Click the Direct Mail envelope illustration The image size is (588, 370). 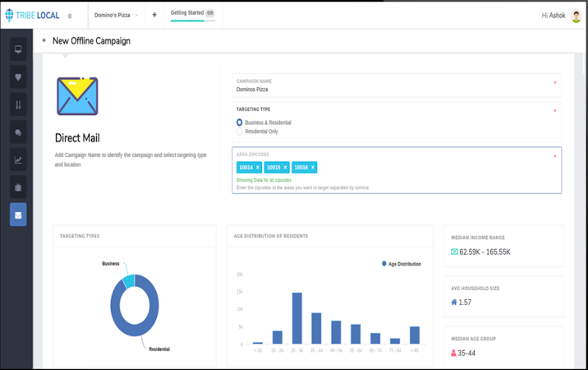[77, 96]
